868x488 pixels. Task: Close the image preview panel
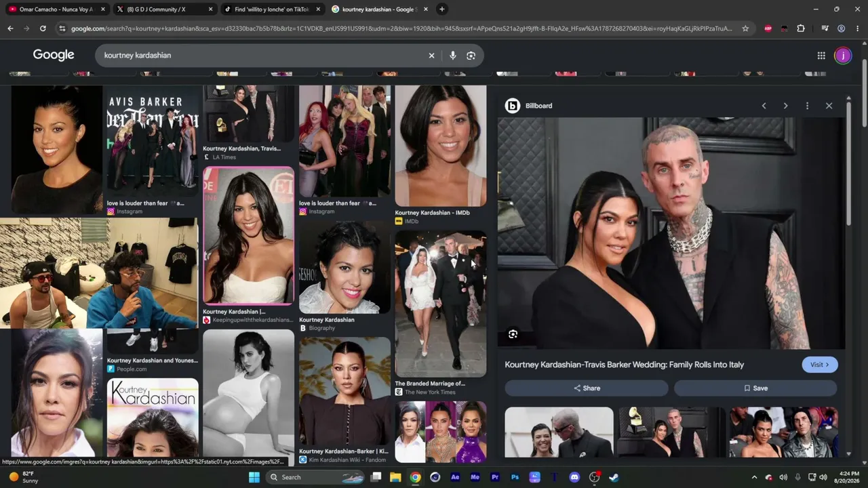[829, 106]
